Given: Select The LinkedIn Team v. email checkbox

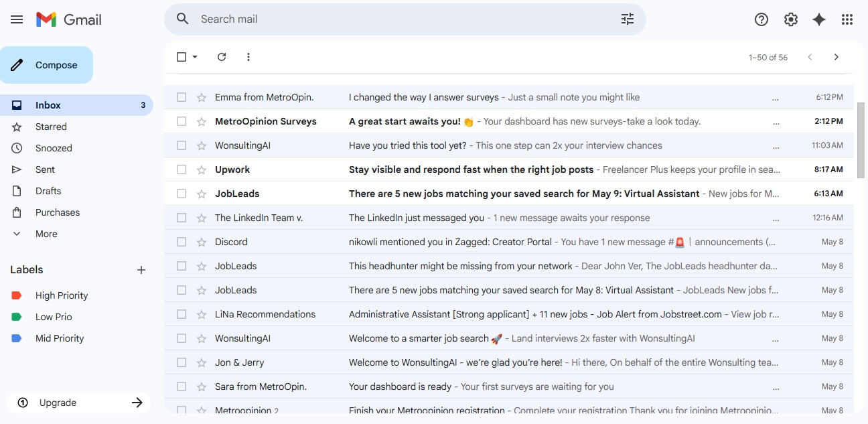Looking at the screenshot, I should tap(182, 218).
